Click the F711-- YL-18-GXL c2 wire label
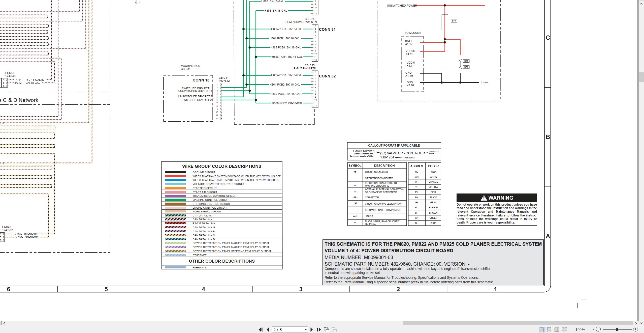Screen dimensions: 644x333 (x=30, y=80)
